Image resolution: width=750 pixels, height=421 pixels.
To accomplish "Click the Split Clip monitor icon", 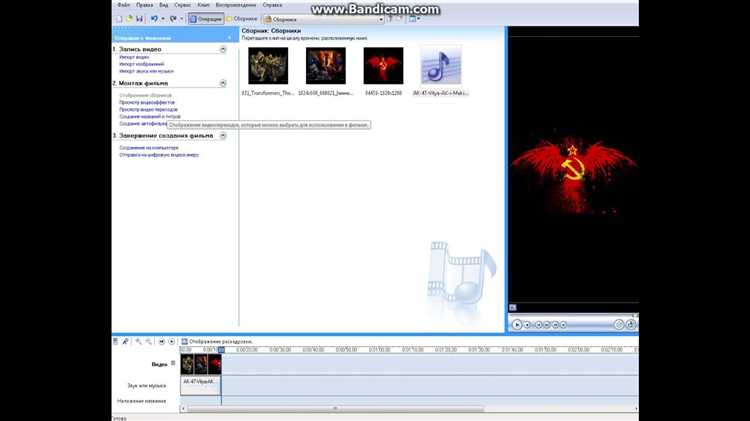I will [x=619, y=324].
